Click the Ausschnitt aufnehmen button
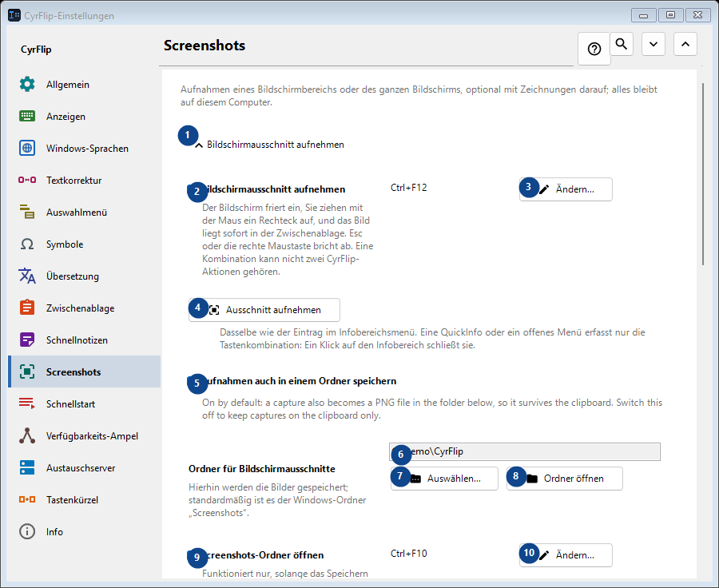 pyautogui.click(x=264, y=310)
